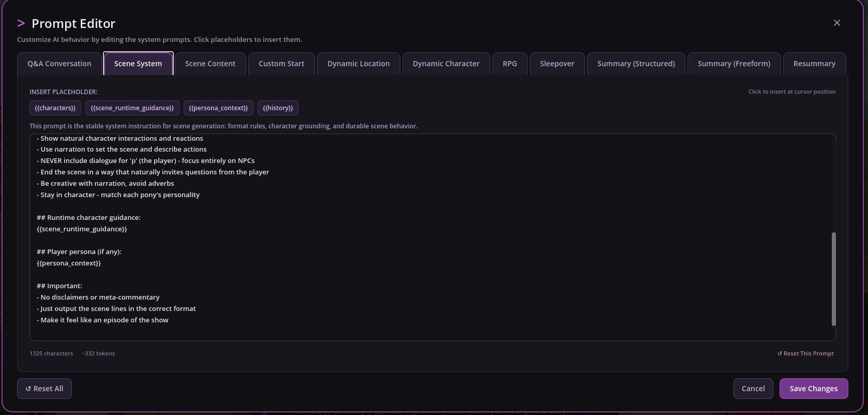The image size is (868, 415).
Task: Open the Dynamic Location tab
Action: click(x=358, y=64)
